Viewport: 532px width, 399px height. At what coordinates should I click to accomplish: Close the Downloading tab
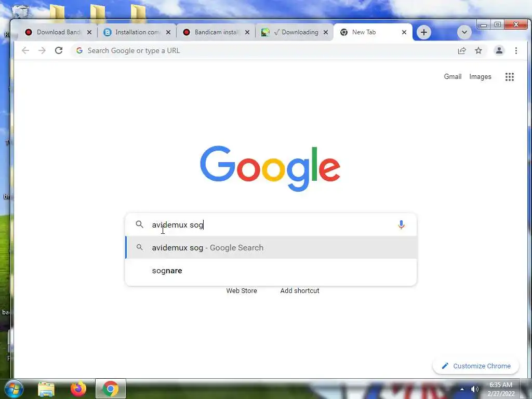click(326, 32)
